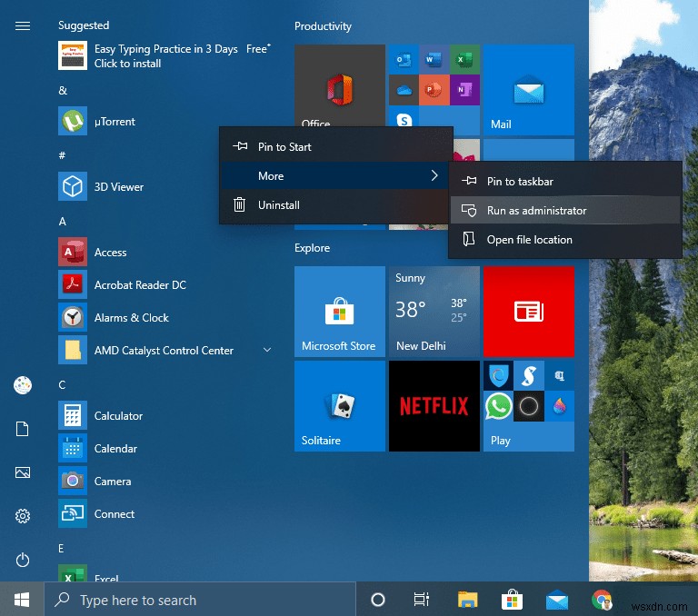
Task: Open the Outlook icon in Productivity tiles
Action: (x=404, y=59)
